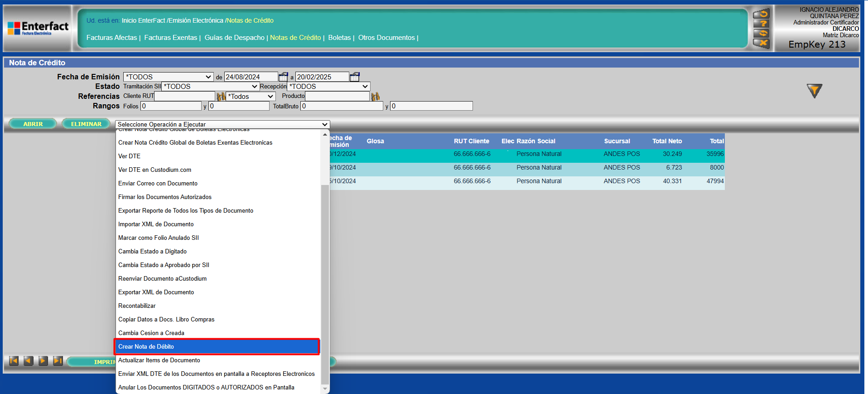This screenshot has height=394, width=868.
Task: Apply filters with the orange funnel icon
Action: click(814, 91)
